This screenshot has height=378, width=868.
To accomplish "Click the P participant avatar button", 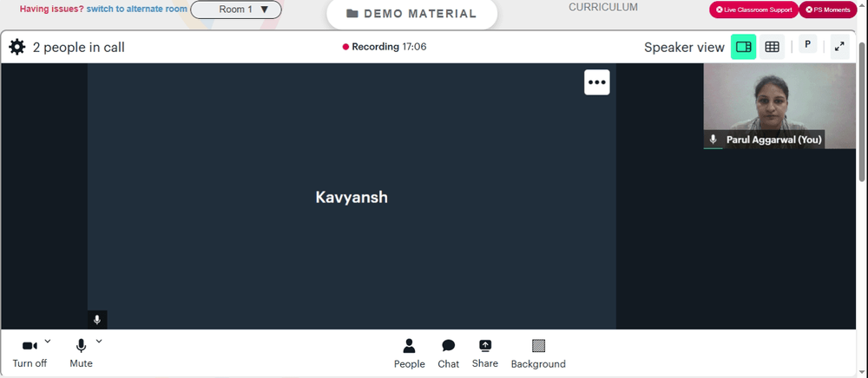I will tap(807, 44).
